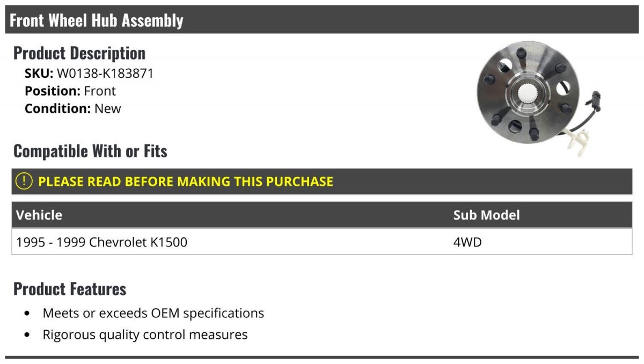Viewport: 644px width, 364px height.
Task: Click the 4WD sub model cell
Action: 467,242
